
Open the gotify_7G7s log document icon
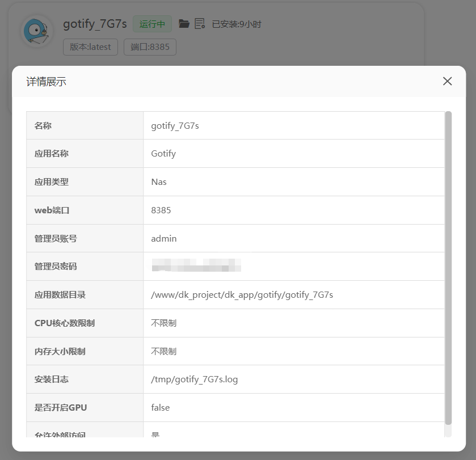pos(200,24)
